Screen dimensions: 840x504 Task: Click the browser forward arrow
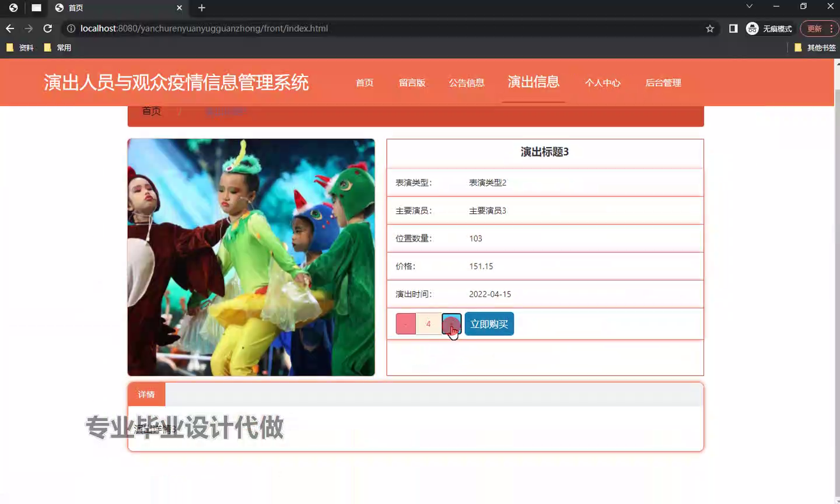click(x=29, y=28)
